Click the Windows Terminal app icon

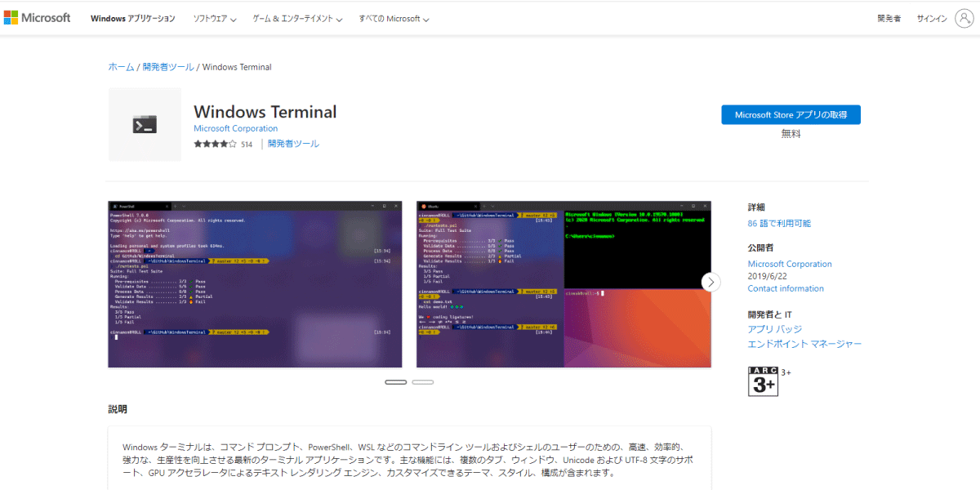point(145,124)
